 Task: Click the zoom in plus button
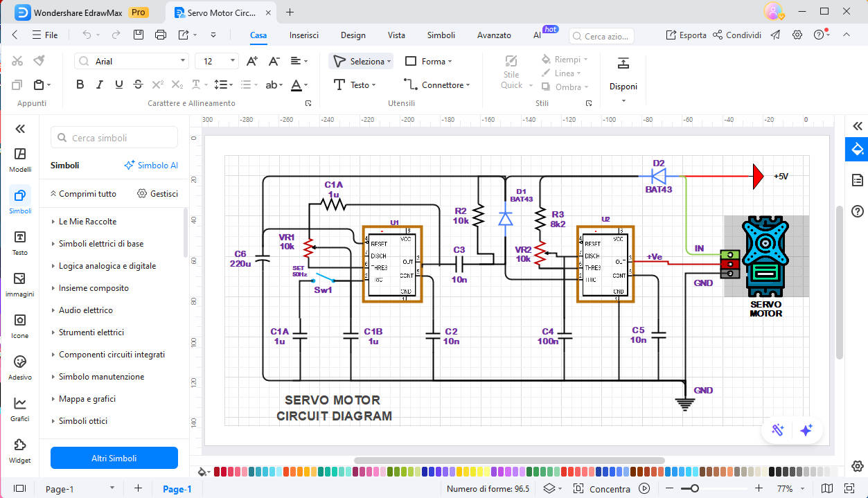(x=759, y=488)
